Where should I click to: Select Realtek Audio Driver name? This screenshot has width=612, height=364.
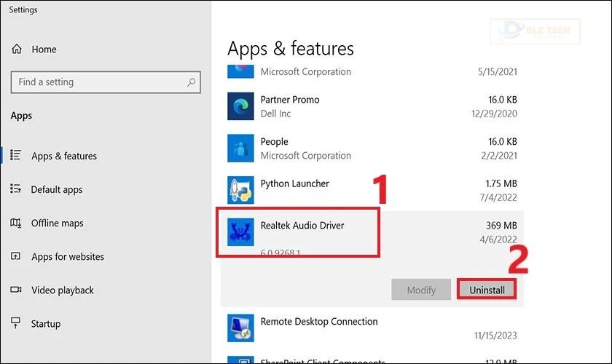tap(302, 226)
